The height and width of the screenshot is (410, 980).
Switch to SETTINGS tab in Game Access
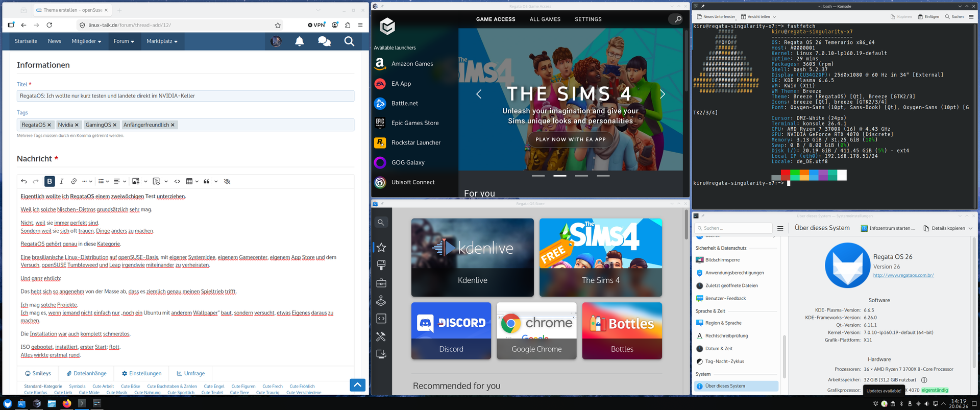(x=588, y=19)
